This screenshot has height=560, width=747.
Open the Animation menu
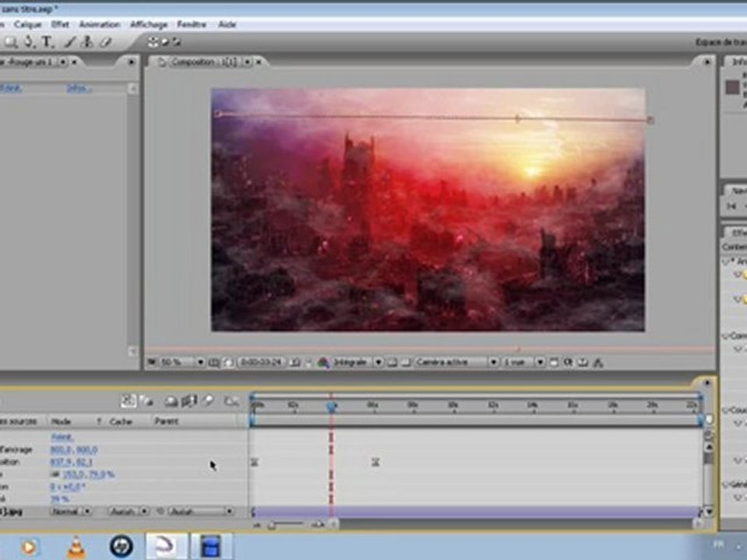(100, 24)
